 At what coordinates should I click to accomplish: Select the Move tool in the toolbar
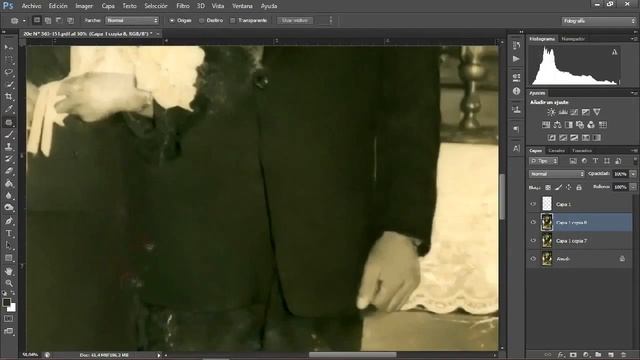coord(9,48)
